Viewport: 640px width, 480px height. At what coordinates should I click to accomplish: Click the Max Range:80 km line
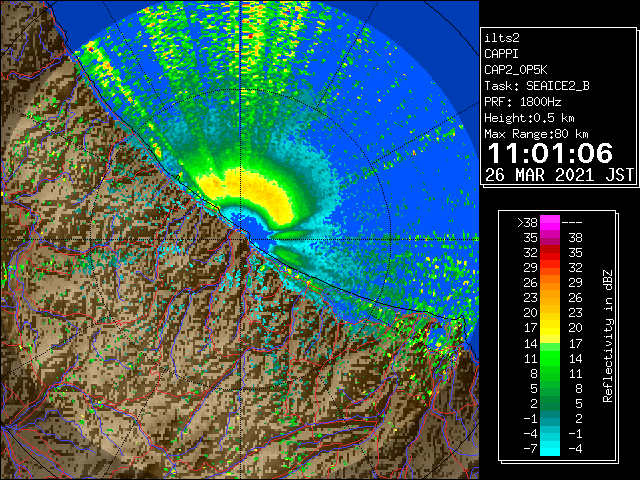click(536, 134)
